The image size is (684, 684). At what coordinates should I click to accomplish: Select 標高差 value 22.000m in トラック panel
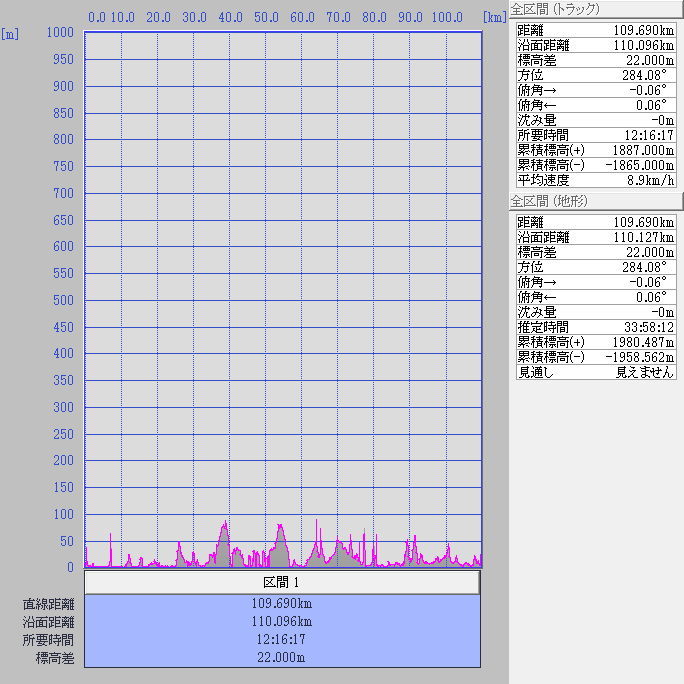650,60
